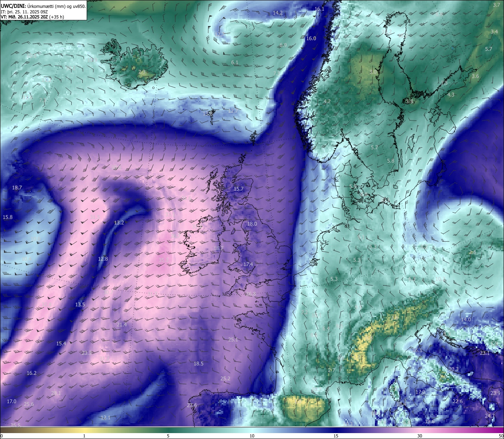Click the map title 'UWC/DINI: Úrkomumætti (mm) og uv850.'

pyautogui.click(x=43, y=6)
